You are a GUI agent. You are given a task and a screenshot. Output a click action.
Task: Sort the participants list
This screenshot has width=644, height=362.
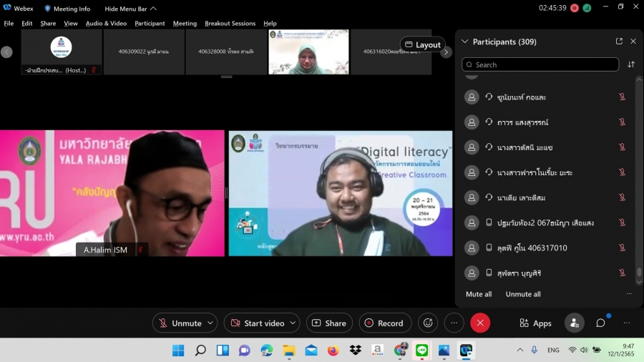click(631, 64)
